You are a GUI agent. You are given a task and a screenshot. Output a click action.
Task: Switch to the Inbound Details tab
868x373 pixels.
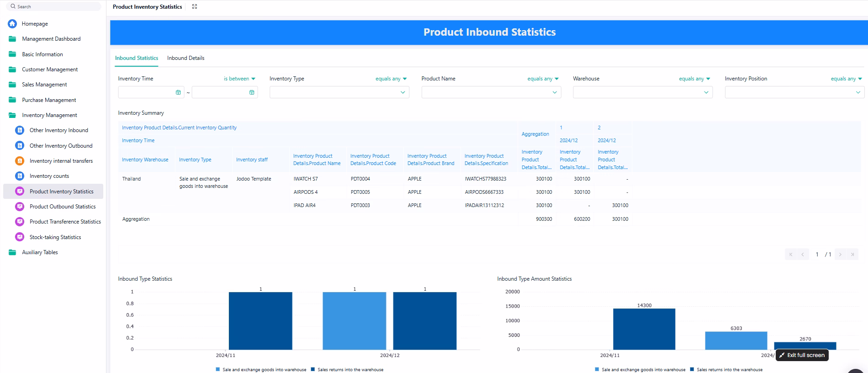(x=185, y=58)
